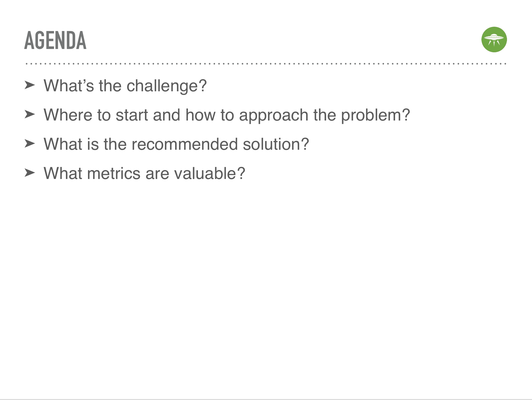Click the white saucer shape inside the logo
The height and width of the screenshot is (400, 532).
click(x=494, y=38)
